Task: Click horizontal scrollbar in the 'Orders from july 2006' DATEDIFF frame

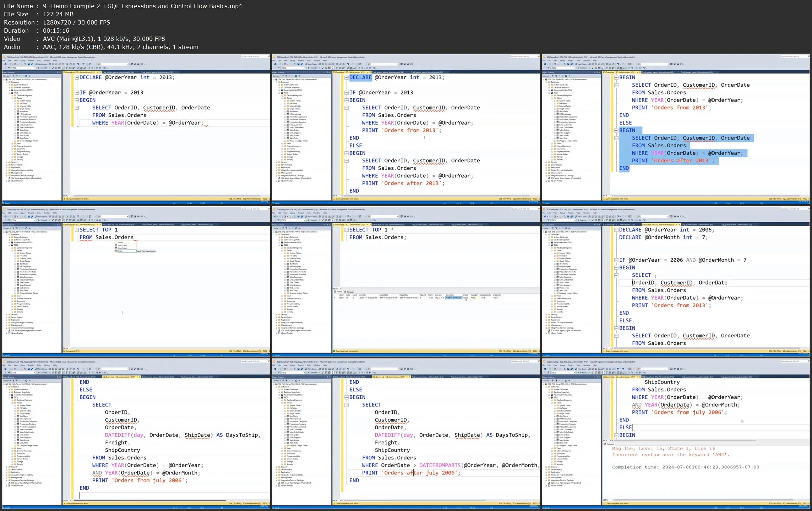Action: 150,500
